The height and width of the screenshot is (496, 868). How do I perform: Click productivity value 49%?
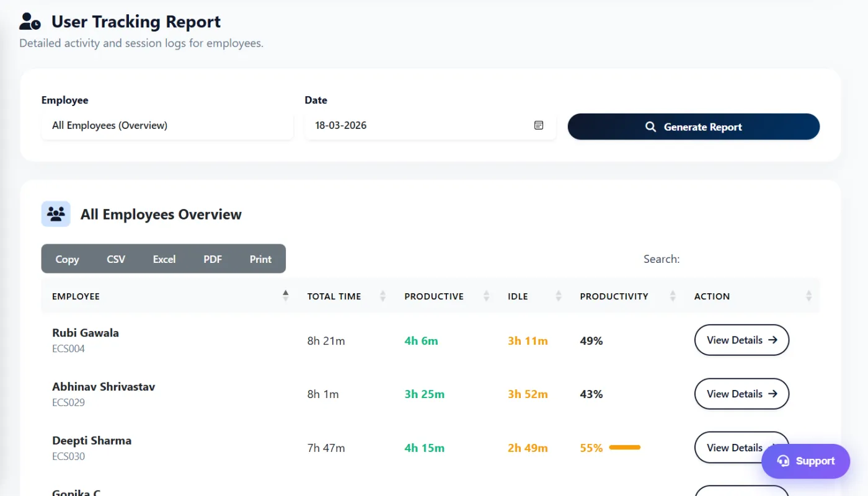[591, 341]
